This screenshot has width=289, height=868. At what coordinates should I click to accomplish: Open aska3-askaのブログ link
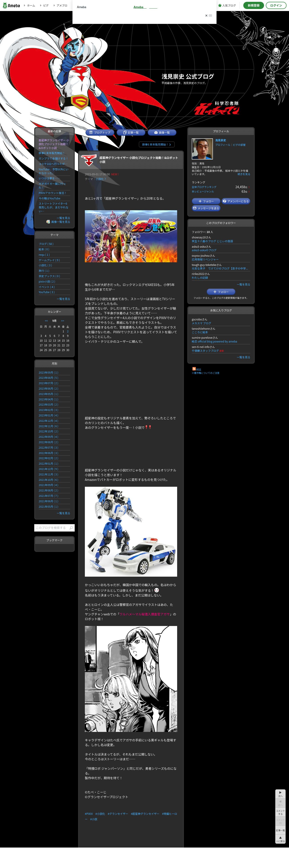(204, 250)
